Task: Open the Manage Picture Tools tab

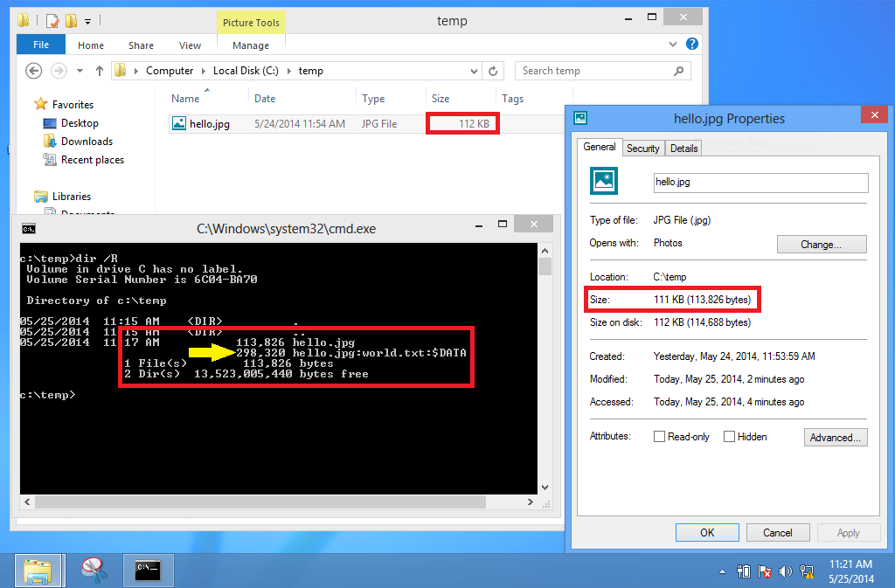Action: 251,45
